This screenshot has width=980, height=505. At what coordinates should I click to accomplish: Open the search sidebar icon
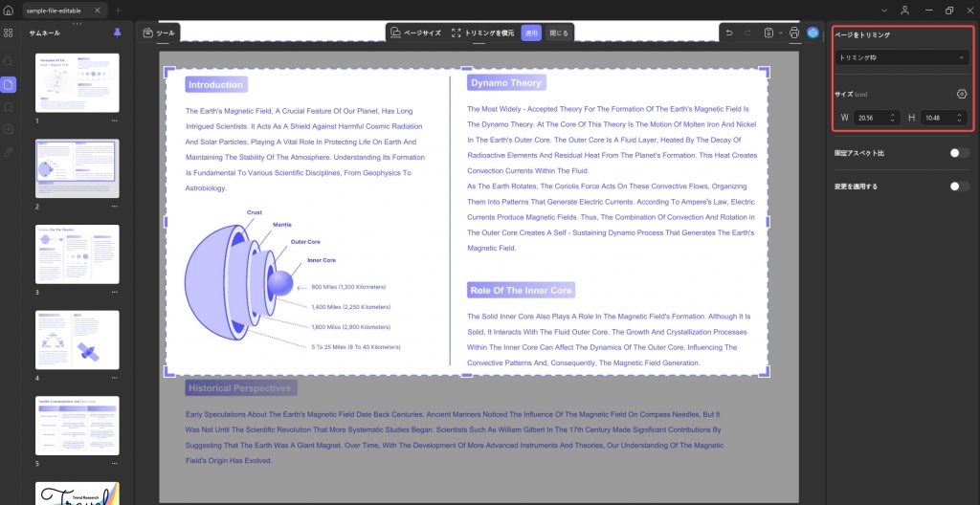[x=8, y=62]
